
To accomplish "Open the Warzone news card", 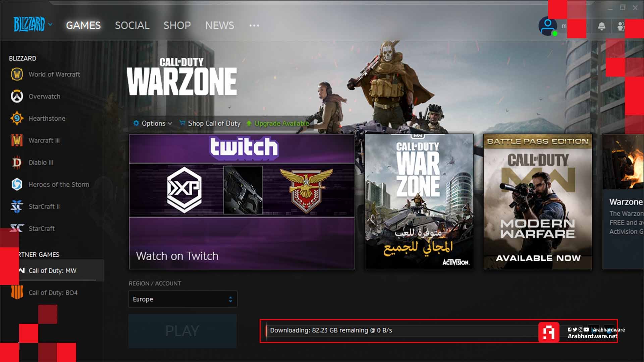I will [623, 202].
